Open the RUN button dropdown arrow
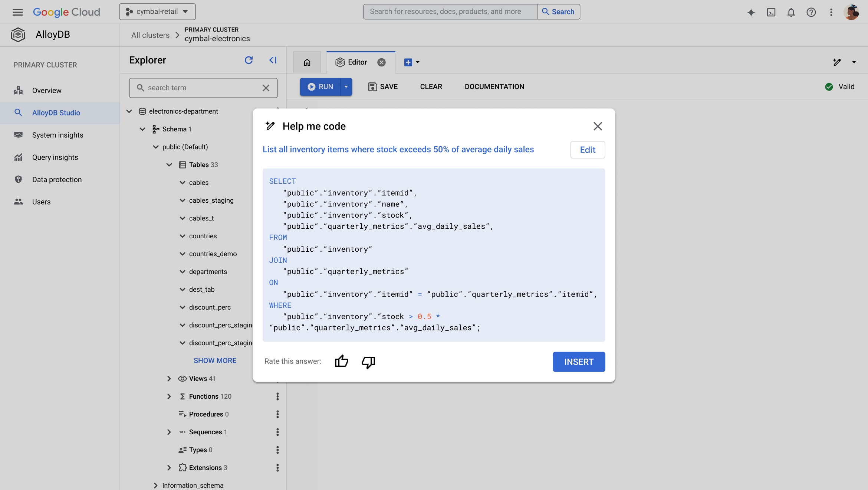 [346, 86]
